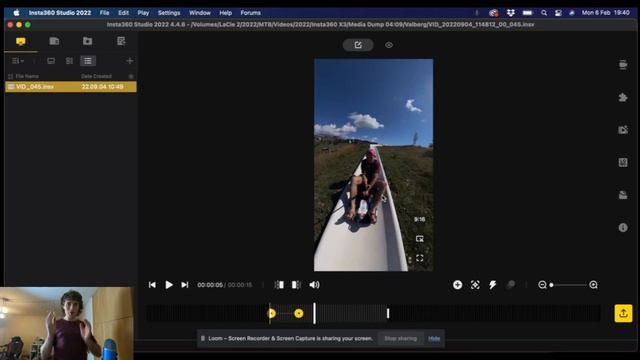Open the 9:16 aspect ratio selector
Image resolution: width=640 pixels, height=360 pixels.
tap(420, 219)
